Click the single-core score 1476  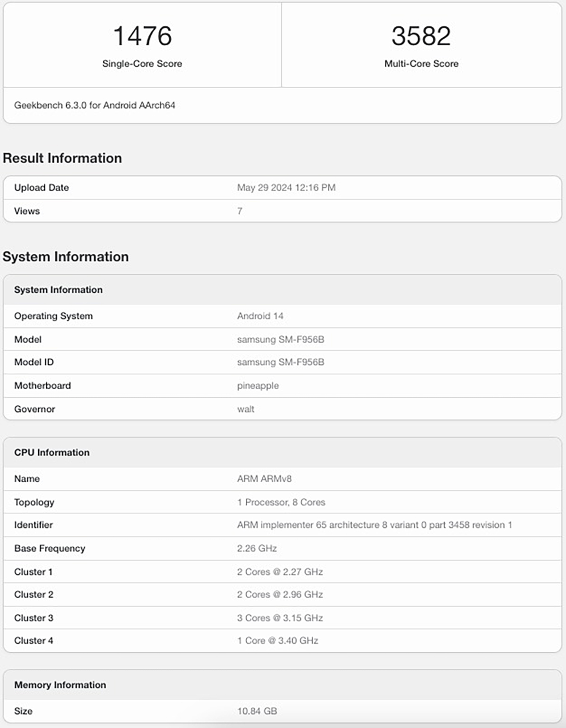click(x=142, y=36)
